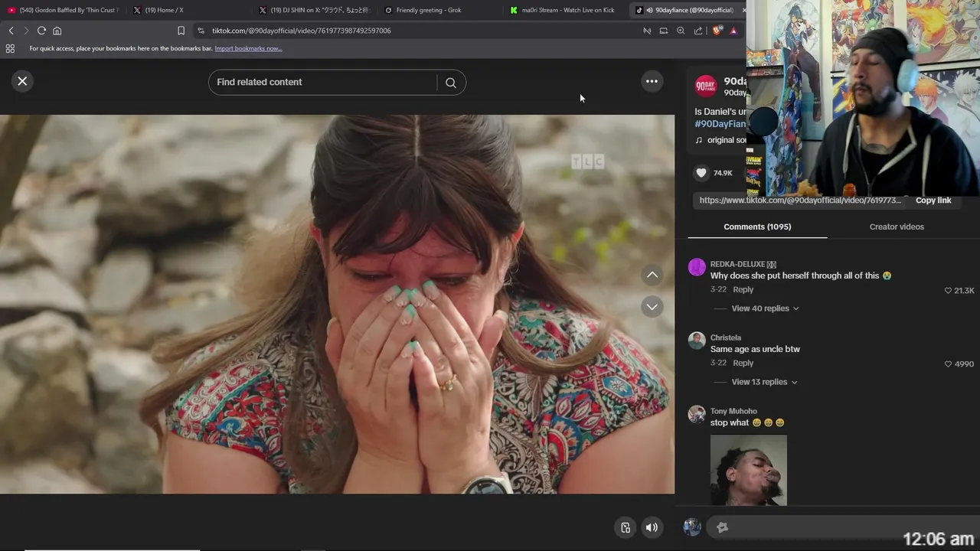Click the Copy link button

pyautogui.click(x=933, y=201)
